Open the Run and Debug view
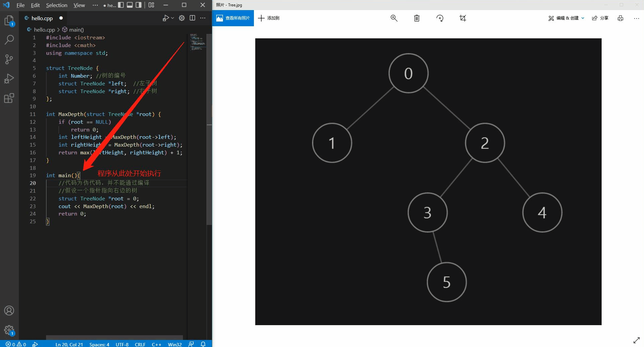644x347 pixels. (9, 79)
